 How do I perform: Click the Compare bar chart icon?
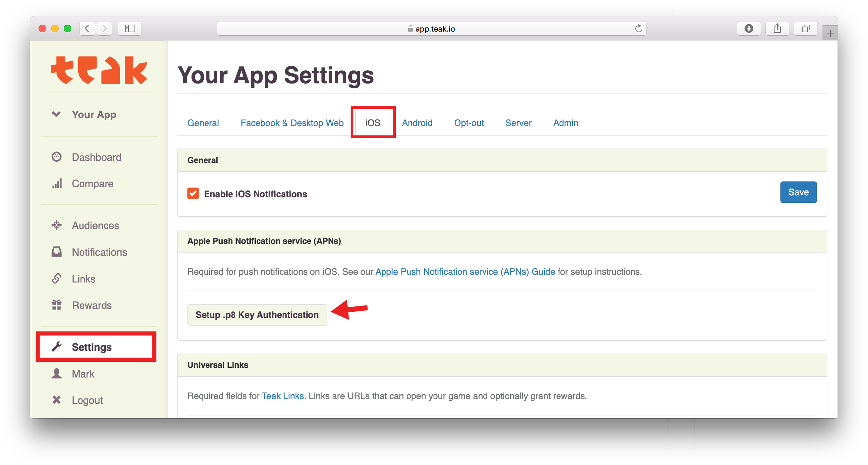coord(57,183)
